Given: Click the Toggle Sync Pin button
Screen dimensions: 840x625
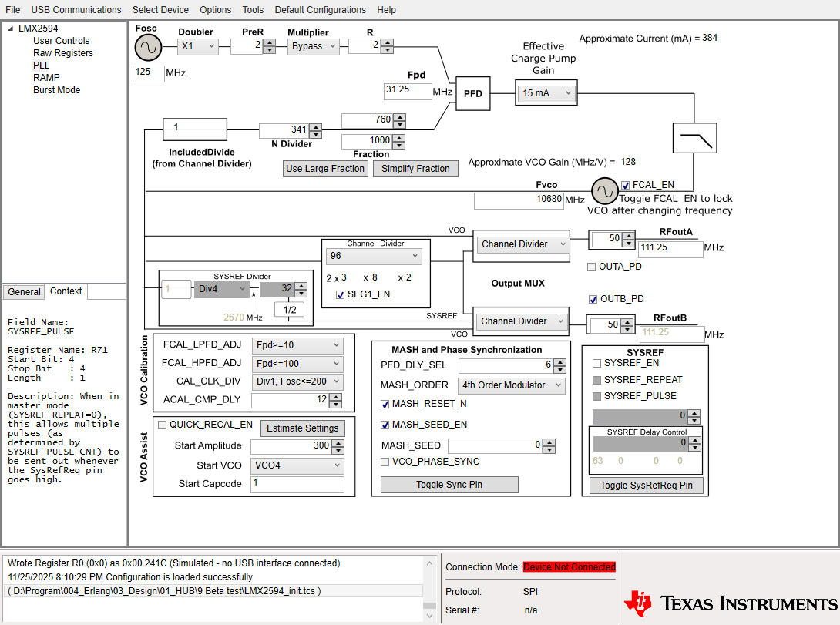Looking at the screenshot, I should click(x=449, y=485).
